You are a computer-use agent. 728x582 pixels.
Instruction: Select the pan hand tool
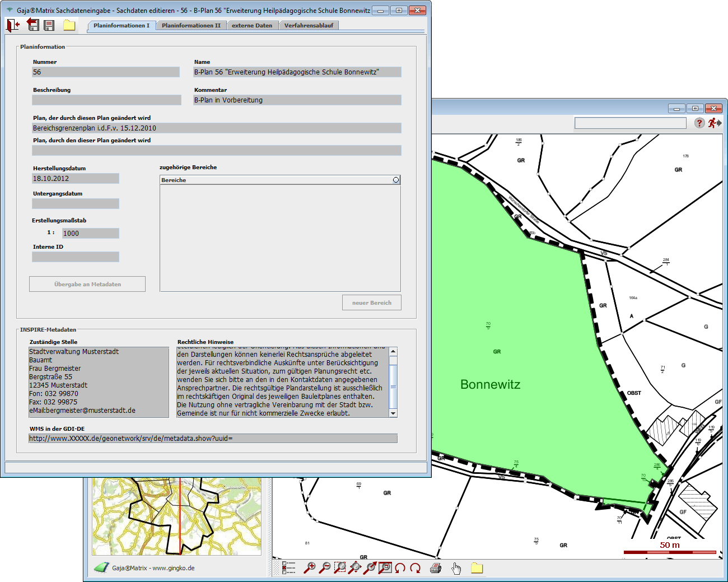(x=456, y=568)
